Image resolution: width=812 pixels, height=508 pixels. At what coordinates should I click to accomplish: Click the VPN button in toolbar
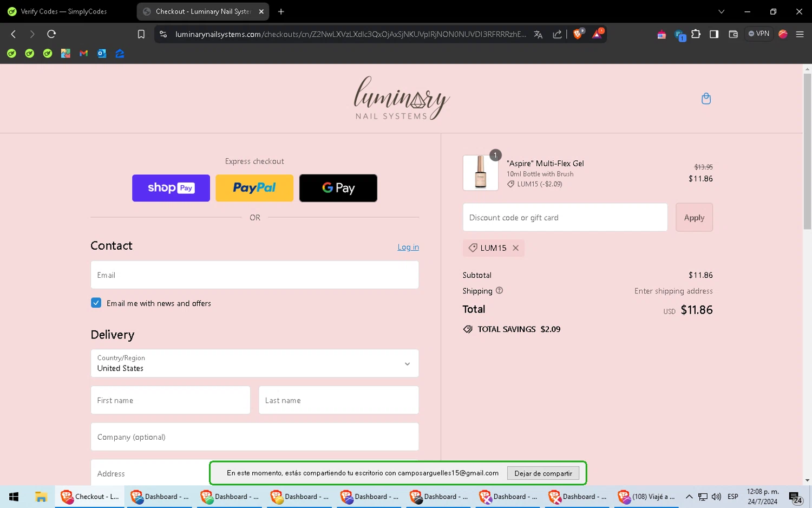point(758,34)
